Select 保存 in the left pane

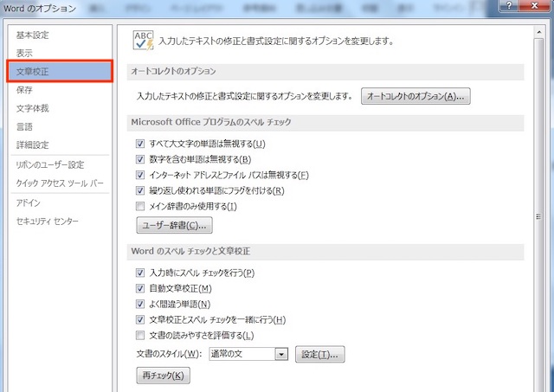pyautogui.click(x=24, y=89)
